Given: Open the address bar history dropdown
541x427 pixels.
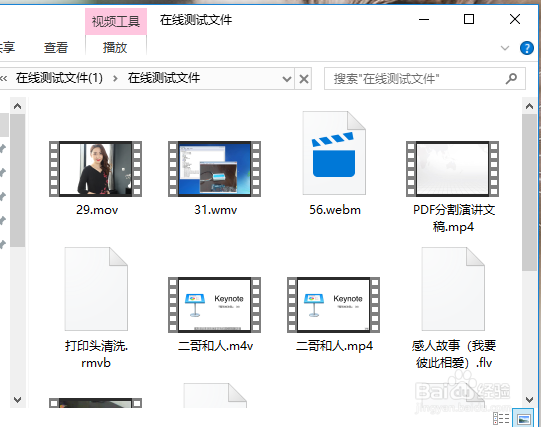Looking at the screenshot, I should tap(287, 79).
